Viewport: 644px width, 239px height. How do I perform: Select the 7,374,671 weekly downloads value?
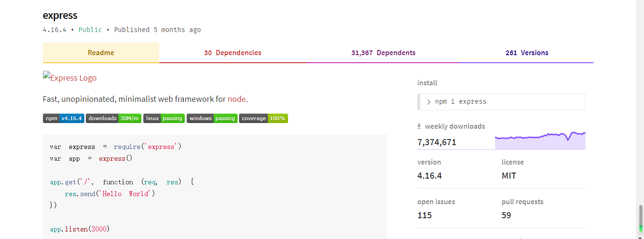coord(437,142)
